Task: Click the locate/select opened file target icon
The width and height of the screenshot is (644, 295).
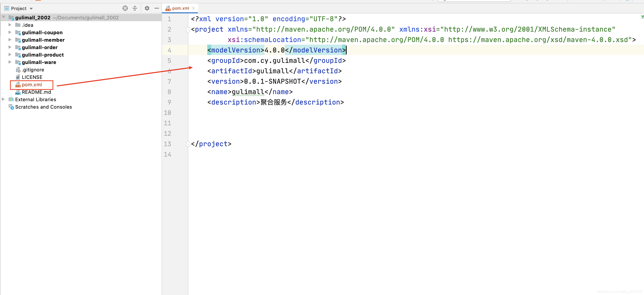Action: [x=125, y=8]
